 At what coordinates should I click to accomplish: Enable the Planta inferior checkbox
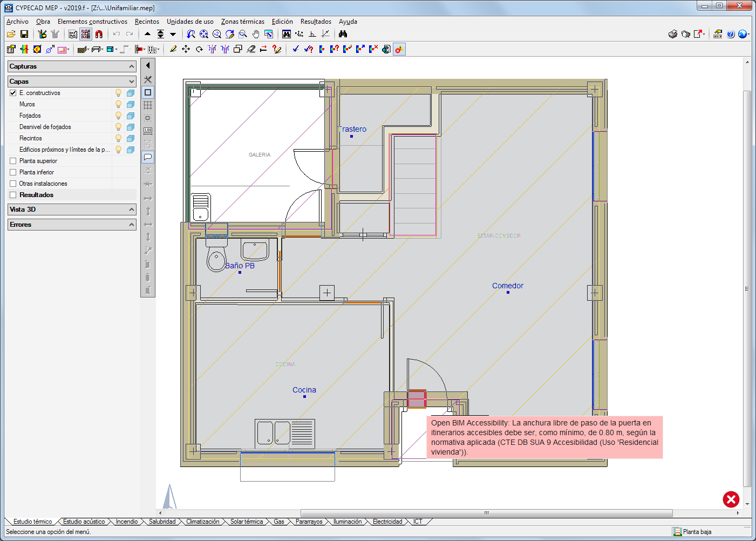click(13, 172)
